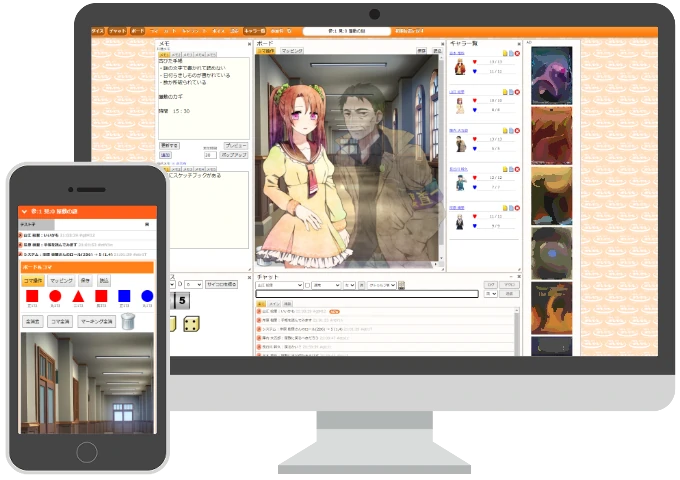Select the メイン chat tab
The width and height of the screenshot is (680, 480).
pyautogui.click(x=274, y=304)
